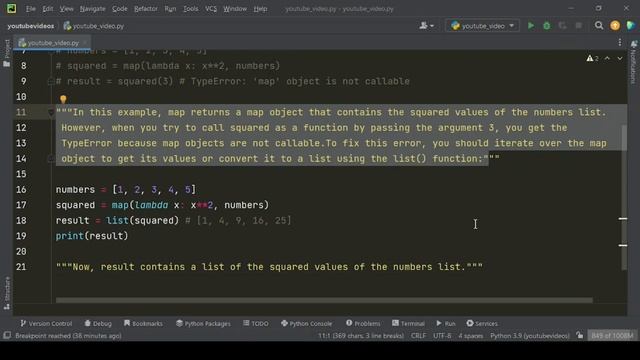Collapse the docstring fold at line 11

51,112
